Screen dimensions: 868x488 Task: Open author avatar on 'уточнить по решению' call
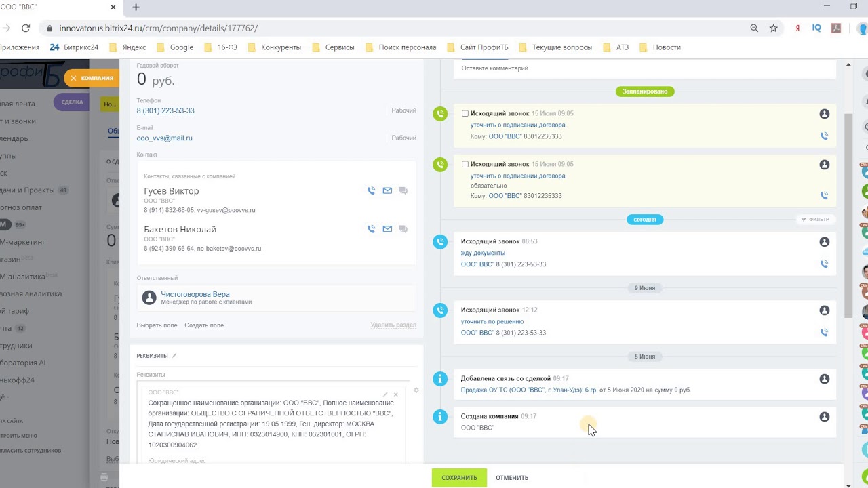824,310
